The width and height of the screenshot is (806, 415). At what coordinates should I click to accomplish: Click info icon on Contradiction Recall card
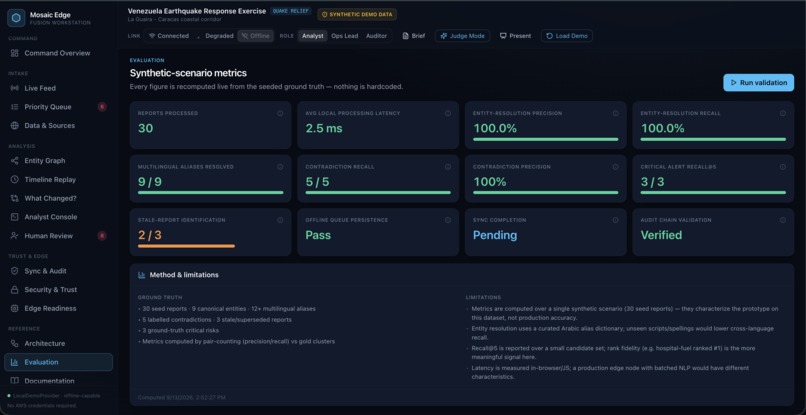(448, 167)
